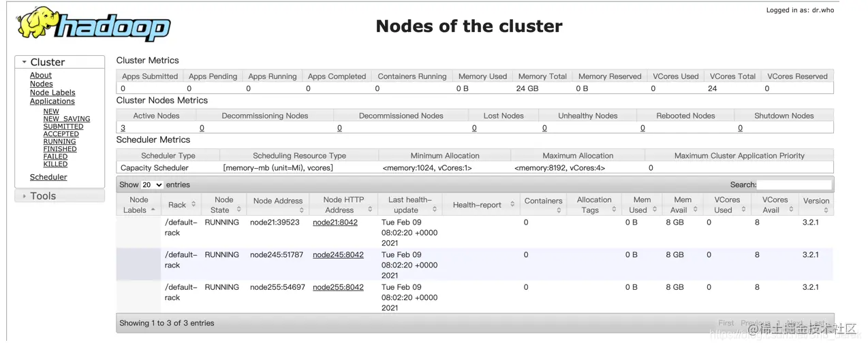Click the Containers Running header cell
The image size is (868, 347).
412,76
